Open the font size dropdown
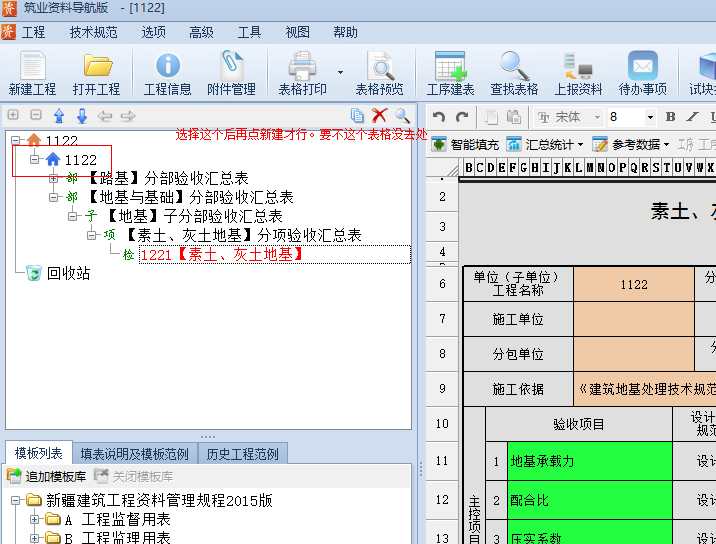 point(650,117)
